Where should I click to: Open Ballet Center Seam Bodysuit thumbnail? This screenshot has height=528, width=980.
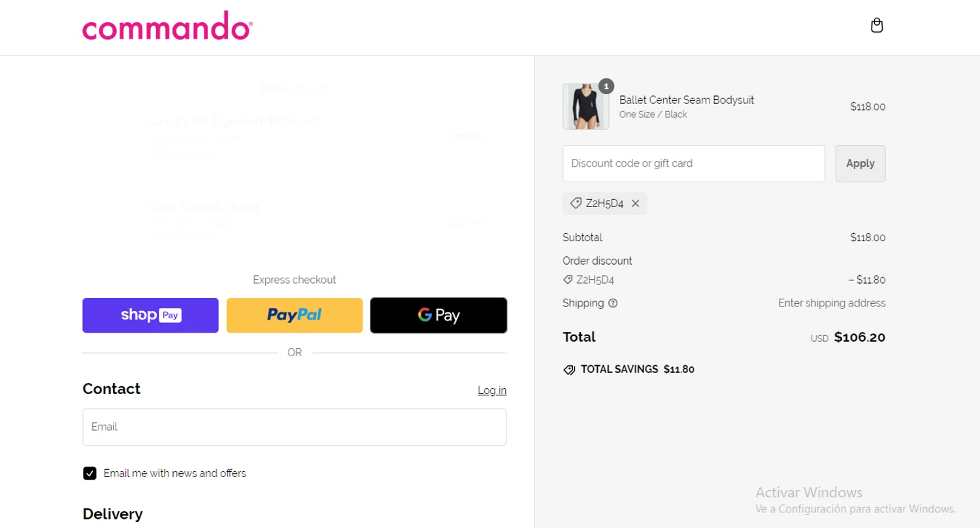585,107
